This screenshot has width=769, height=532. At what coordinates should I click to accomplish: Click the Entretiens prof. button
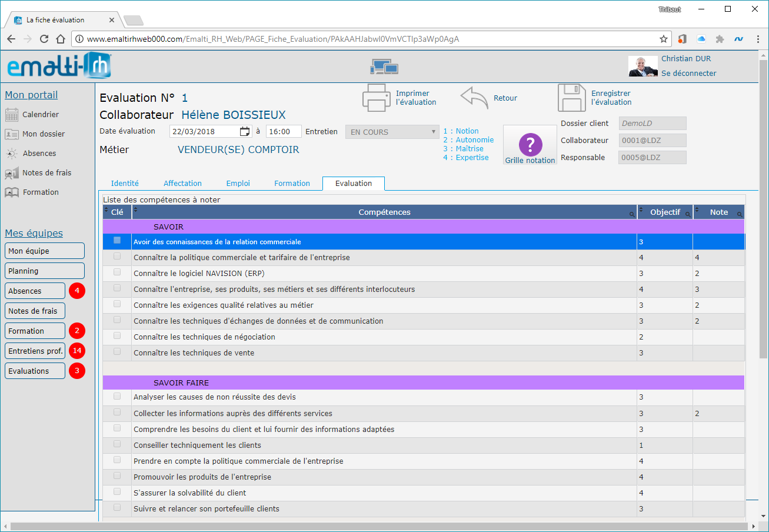pyautogui.click(x=35, y=351)
